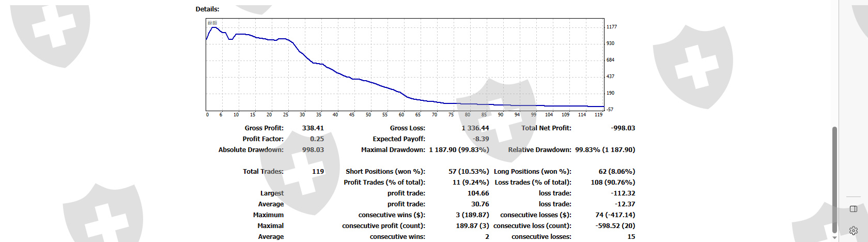The height and width of the screenshot is (242, 868).
Task: Click the "Largest" row label
Action: pyautogui.click(x=272, y=193)
